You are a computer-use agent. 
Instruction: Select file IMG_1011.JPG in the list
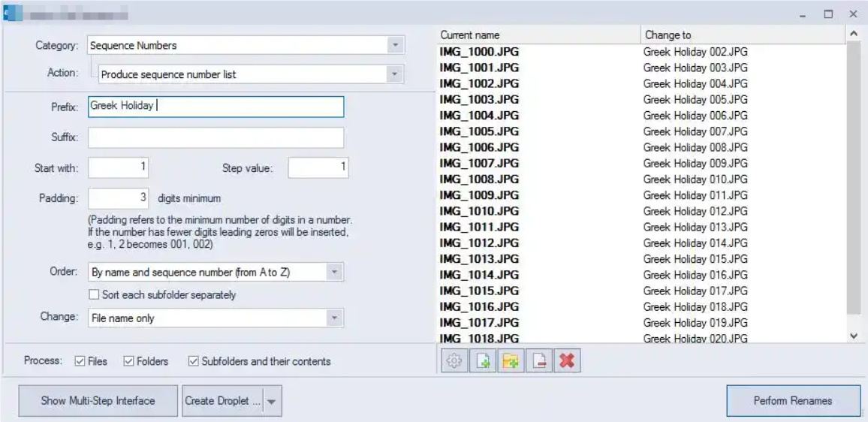(479, 227)
